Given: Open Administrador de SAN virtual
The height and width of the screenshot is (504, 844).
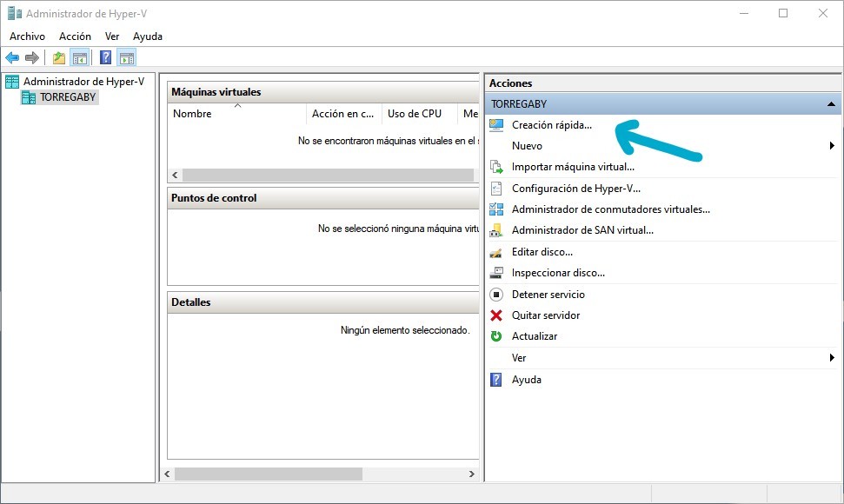Looking at the screenshot, I should (582, 231).
